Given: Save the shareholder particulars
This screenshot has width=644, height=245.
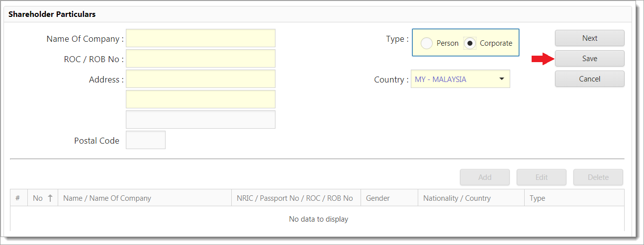Looking at the screenshot, I should click(x=589, y=59).
